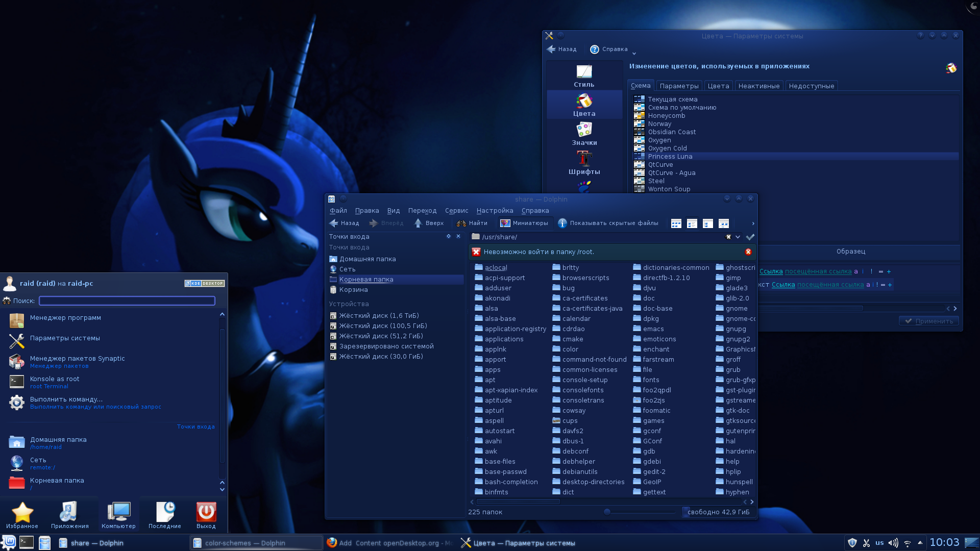
Task: Click in the launcher Поиск field
Action: (127, 300)
